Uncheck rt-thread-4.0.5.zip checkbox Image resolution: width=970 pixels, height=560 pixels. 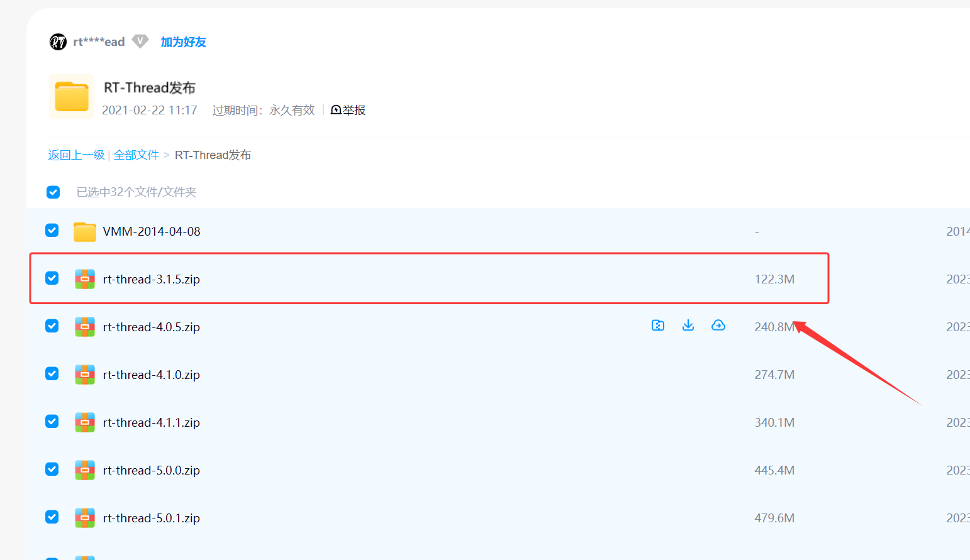pyautogui.click(x=52, y=326)
